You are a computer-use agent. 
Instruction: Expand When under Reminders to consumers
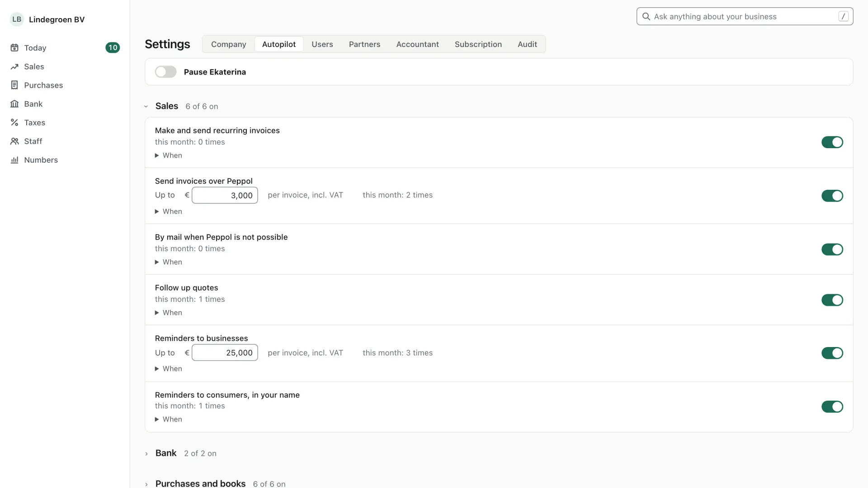point(169,419)
